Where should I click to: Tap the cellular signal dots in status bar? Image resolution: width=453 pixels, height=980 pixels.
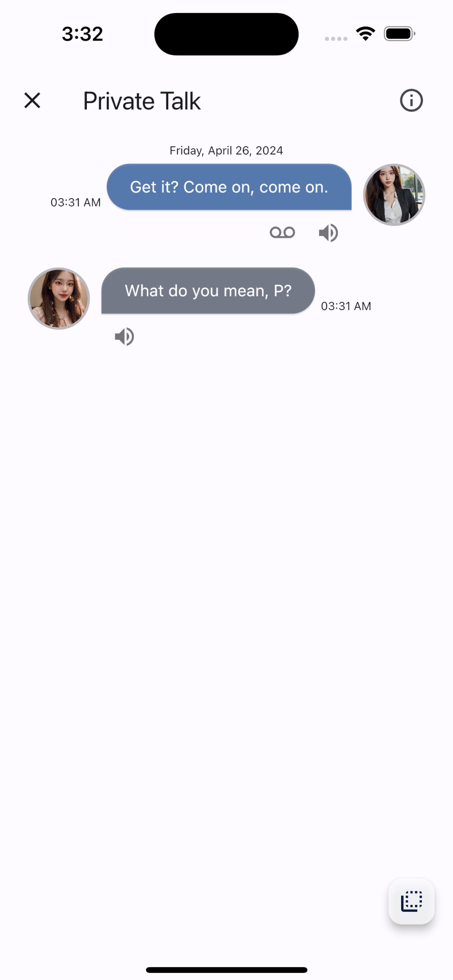point(336,39)
